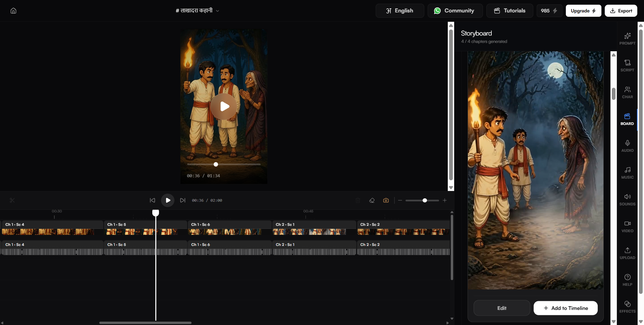Open the Script panel
Screen dimensions: 644x325
(x=627, y=66)
